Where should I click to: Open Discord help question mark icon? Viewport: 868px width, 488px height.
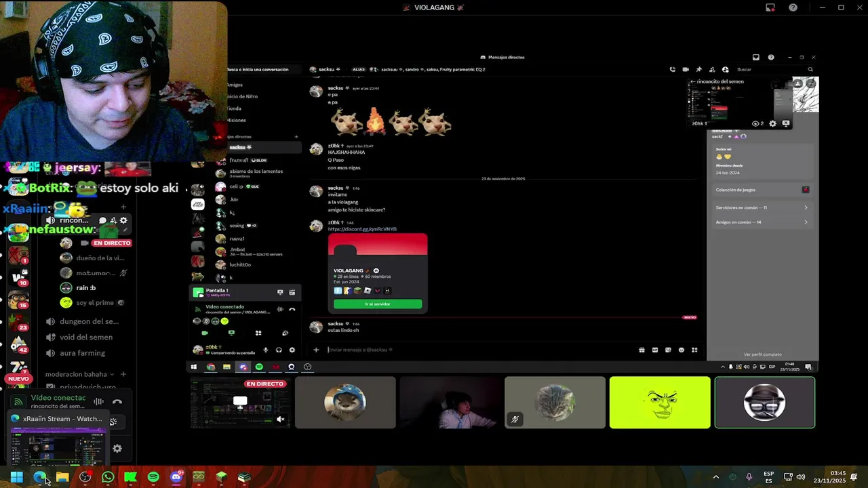click(x=770, y=57)
